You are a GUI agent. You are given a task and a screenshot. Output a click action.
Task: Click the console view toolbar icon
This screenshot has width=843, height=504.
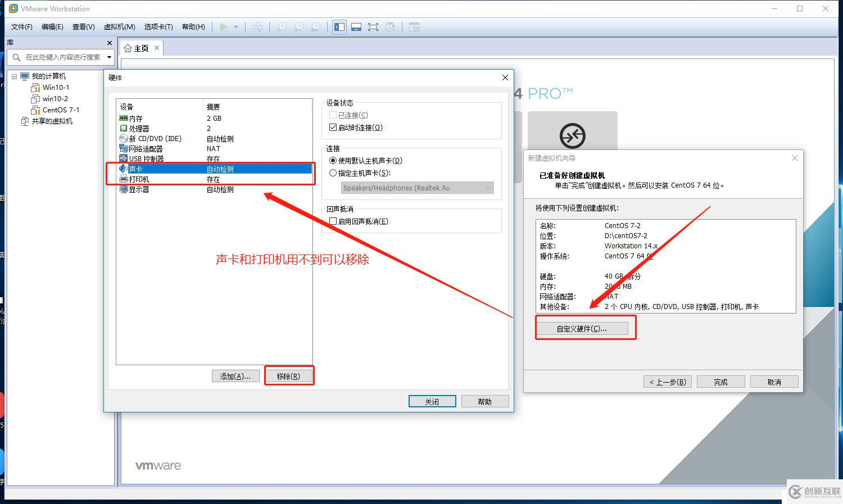pos(414,27)
